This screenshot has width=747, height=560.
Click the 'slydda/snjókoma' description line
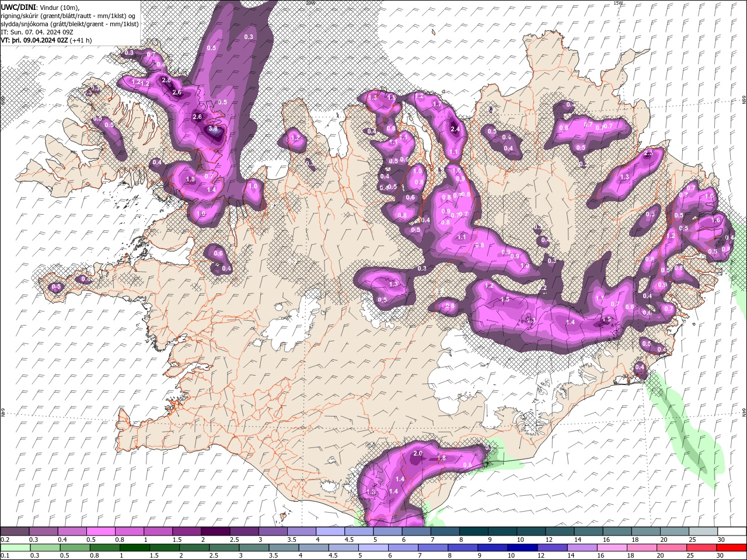(x=69, y=24)
